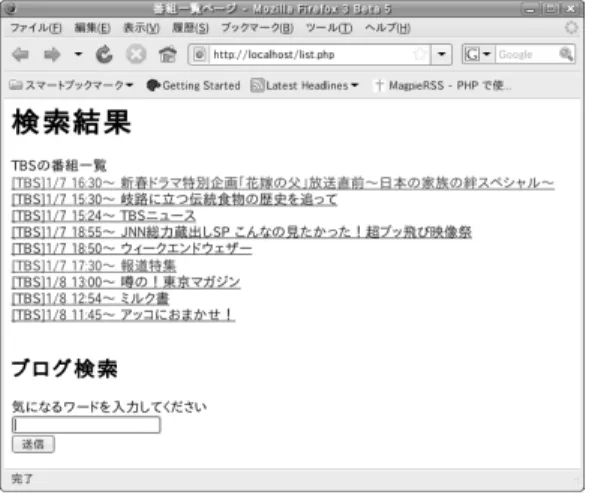The image size is (592, 498).
Task: Open the 履歴(S) menu
Action: 190,28
